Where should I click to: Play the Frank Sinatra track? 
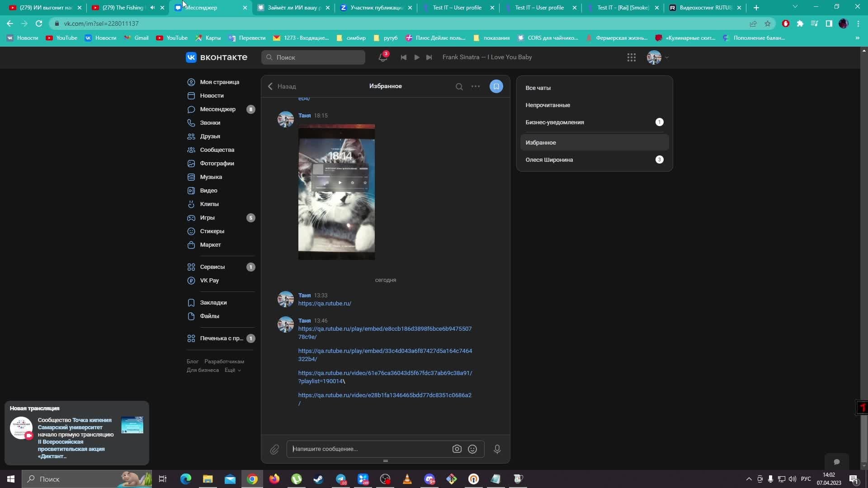tap(416, 57)
